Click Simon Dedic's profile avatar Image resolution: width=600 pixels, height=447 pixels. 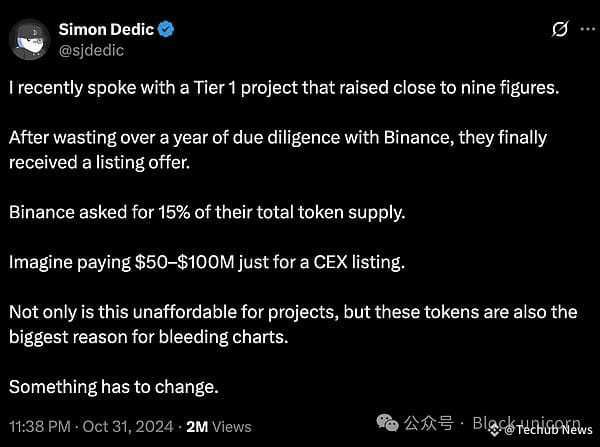[x=29, y=39]
